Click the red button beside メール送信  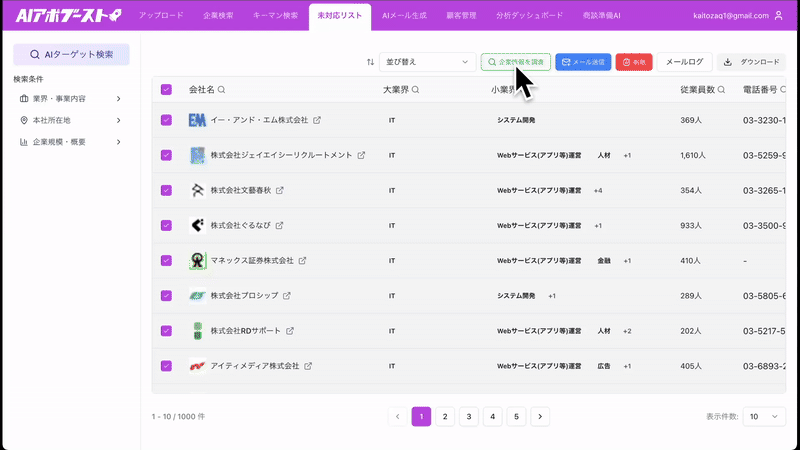coord(634,62)
